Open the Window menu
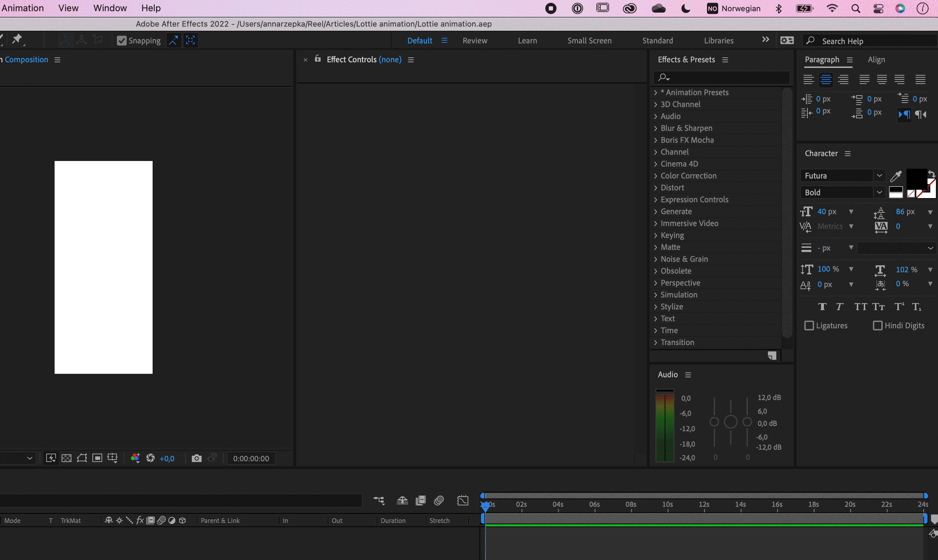The height and width of the screenshot is (560, 938). [x=110, y=8]
